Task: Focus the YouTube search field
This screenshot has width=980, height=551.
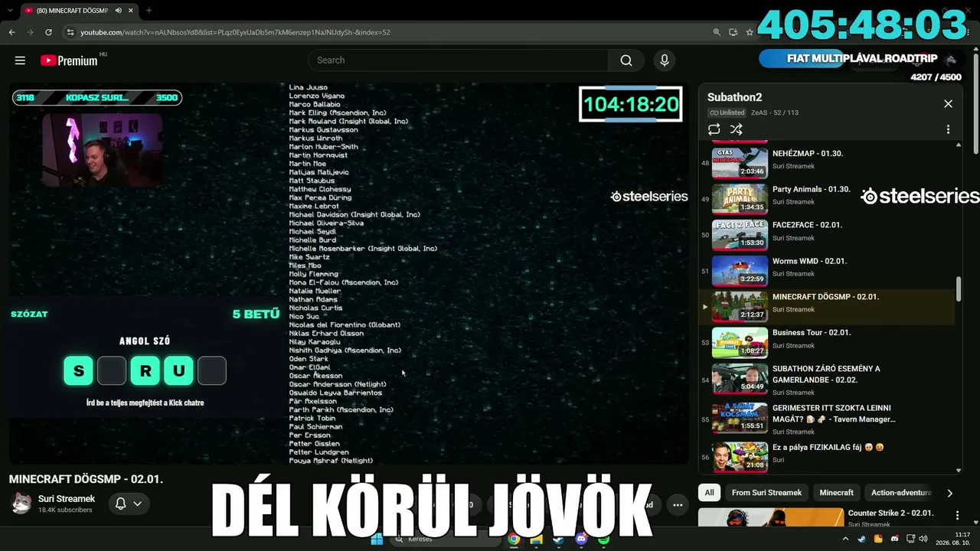Action: click(x=459, y=60)
